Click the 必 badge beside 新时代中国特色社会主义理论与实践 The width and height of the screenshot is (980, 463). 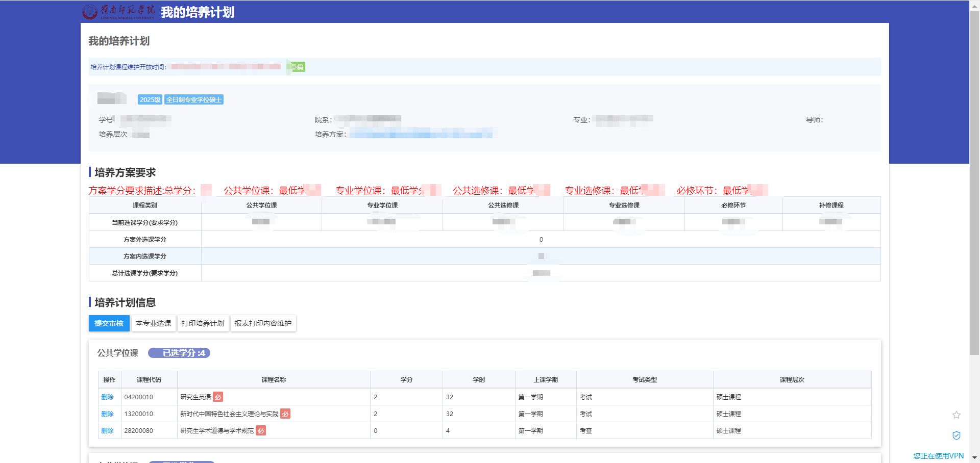point(285,414)
